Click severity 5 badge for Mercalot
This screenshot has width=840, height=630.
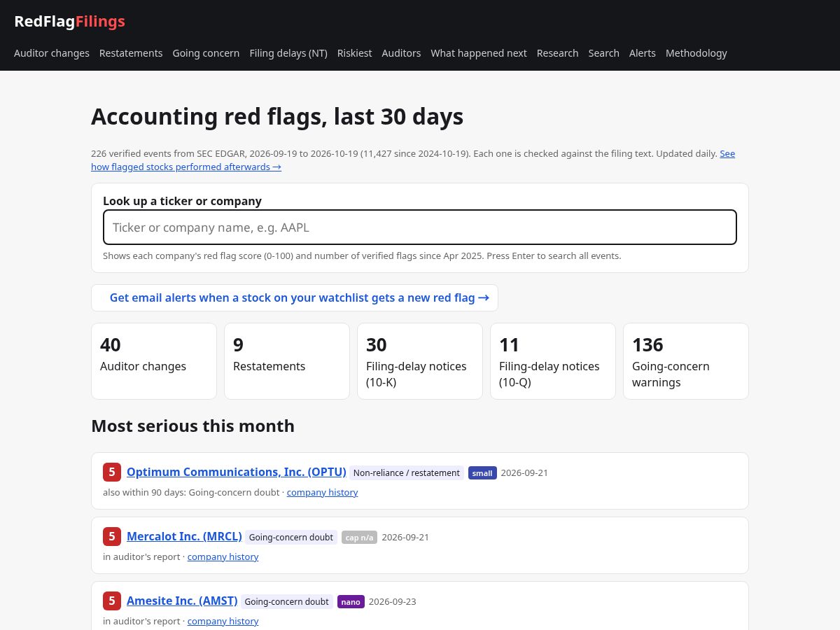tap(112, 537)
